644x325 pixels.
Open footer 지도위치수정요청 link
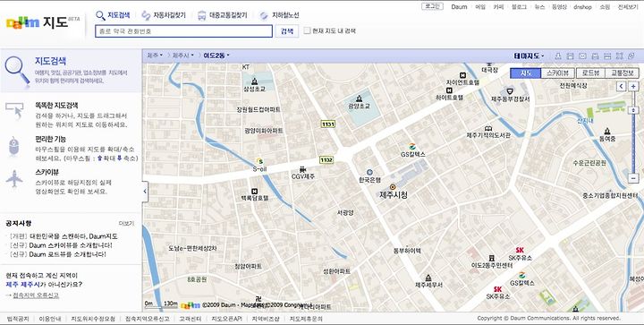(x=93, y=319)
